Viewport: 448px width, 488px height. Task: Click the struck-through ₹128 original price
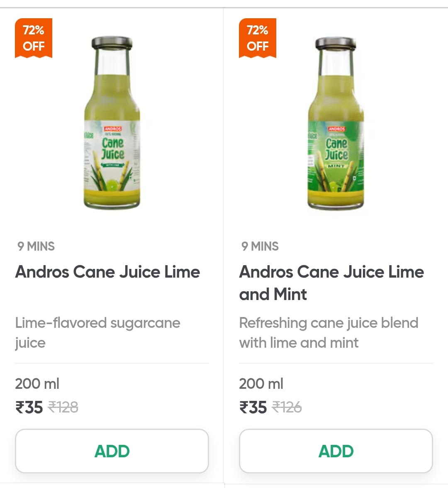(63, 407)
